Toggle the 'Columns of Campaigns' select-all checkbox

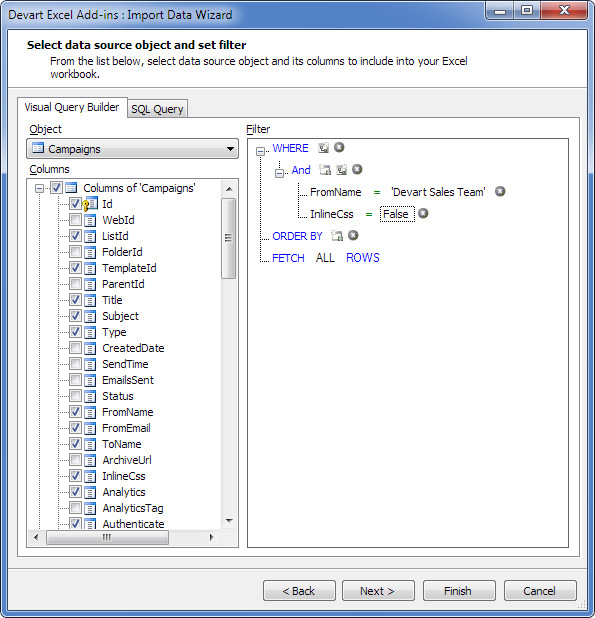coord(56,188)
